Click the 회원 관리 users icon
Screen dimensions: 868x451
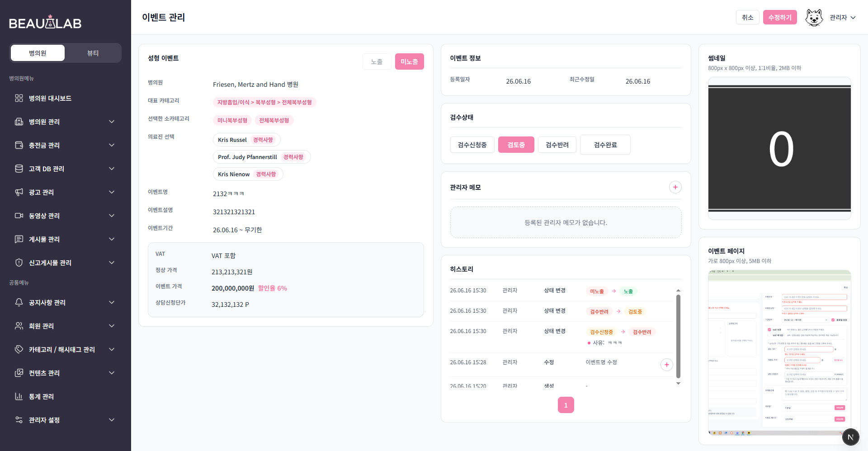point(19,326)
